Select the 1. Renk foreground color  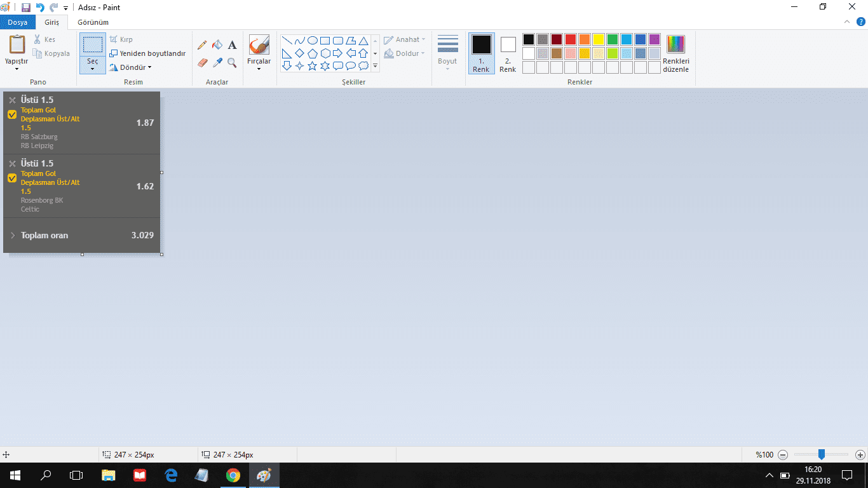click(x=482, y=53)
